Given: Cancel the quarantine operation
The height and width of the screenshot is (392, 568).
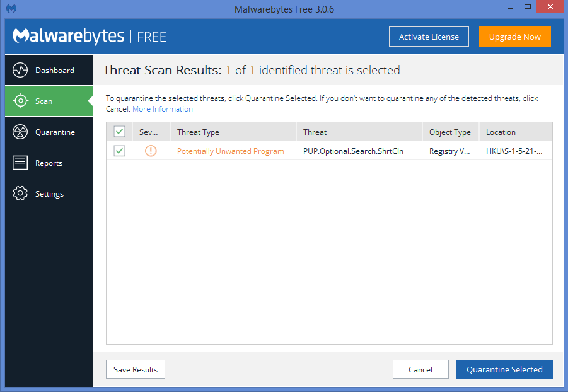Looking at the screenshot, I should tap(420, 369).
